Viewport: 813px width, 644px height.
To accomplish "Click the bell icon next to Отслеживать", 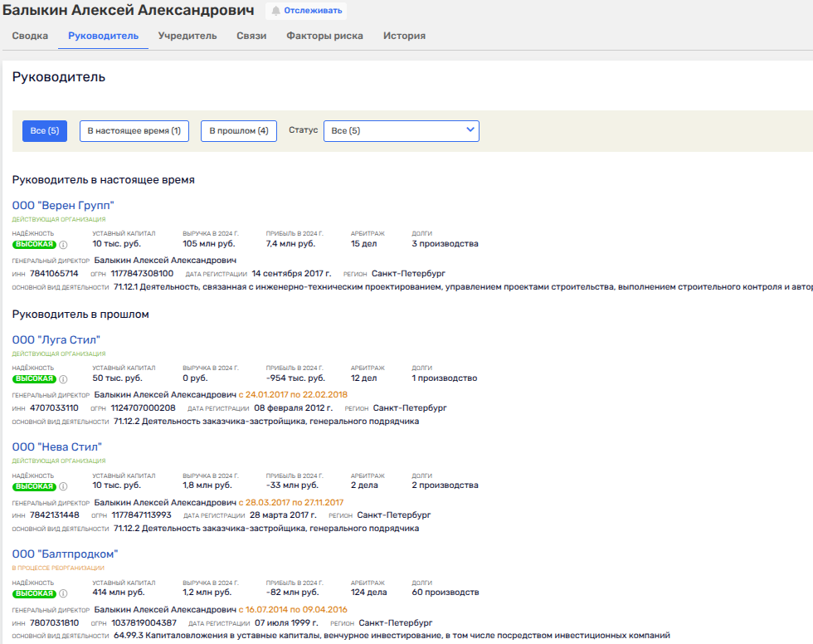I will pyautogui.click(x=276, y=11).
